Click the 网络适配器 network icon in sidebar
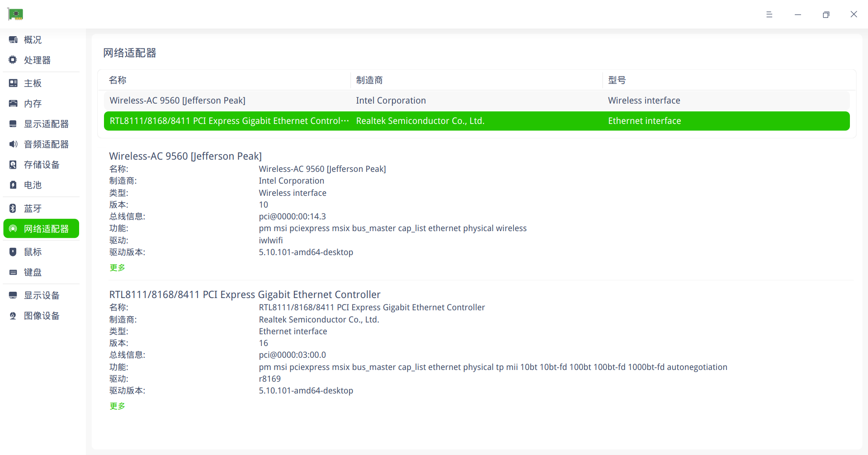The image size is (868, 455). click(x=13, y=229)
